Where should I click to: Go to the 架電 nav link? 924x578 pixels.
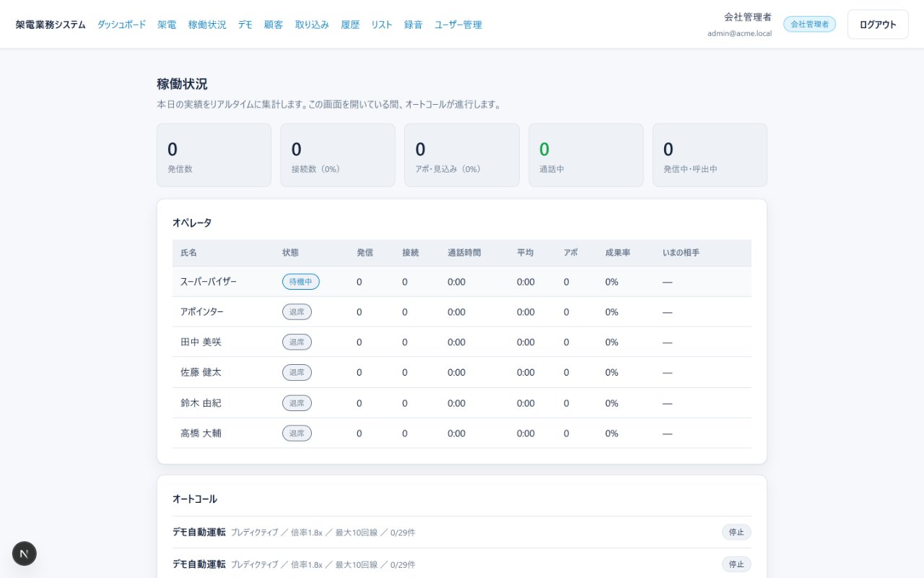(167, 25)
